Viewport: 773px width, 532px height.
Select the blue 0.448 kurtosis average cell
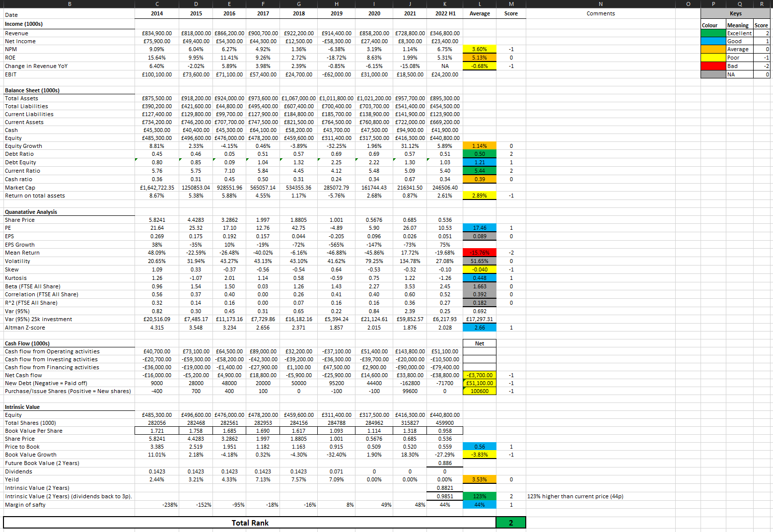[x=480, y=278]
